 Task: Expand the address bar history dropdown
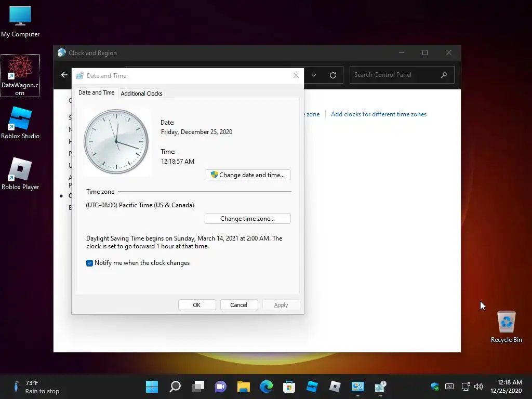[314, 75]
